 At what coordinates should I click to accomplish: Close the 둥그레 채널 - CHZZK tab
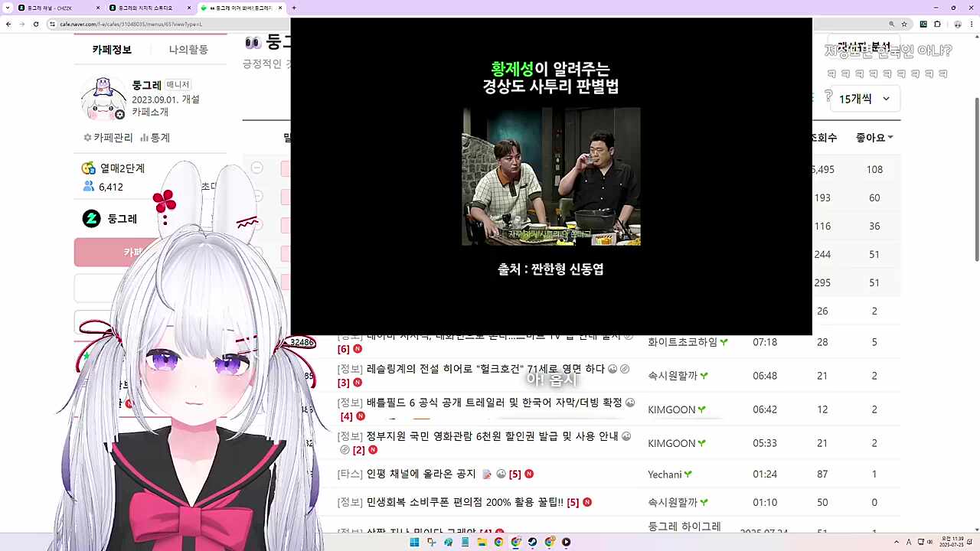(98, 8)
